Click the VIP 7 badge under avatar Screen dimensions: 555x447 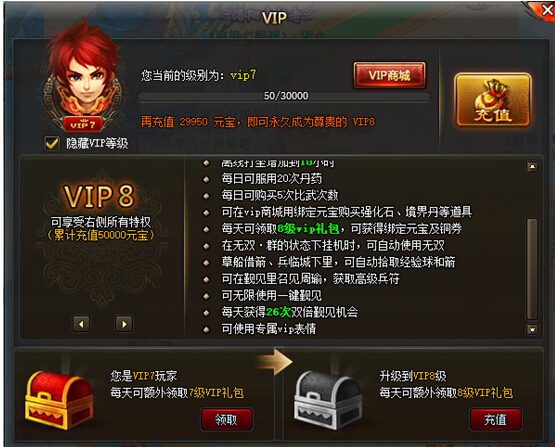83,124
